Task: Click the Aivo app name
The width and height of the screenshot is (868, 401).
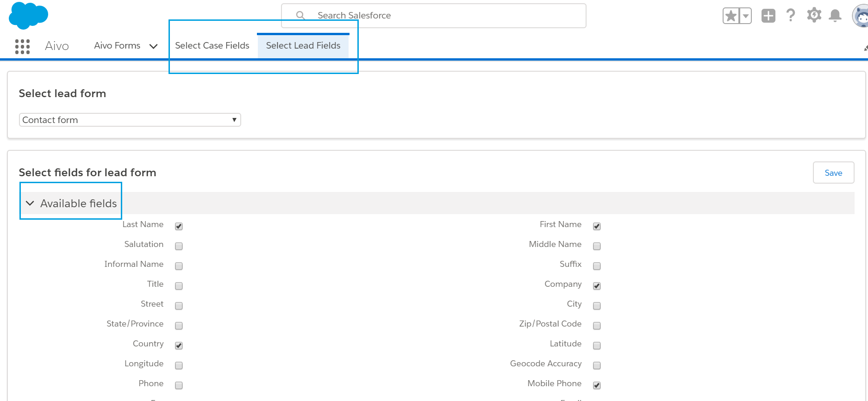Action: tap(57, 46)
